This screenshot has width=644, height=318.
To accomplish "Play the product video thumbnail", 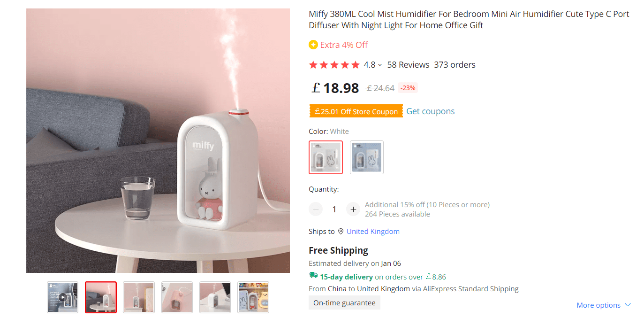I will click(62, 297).
